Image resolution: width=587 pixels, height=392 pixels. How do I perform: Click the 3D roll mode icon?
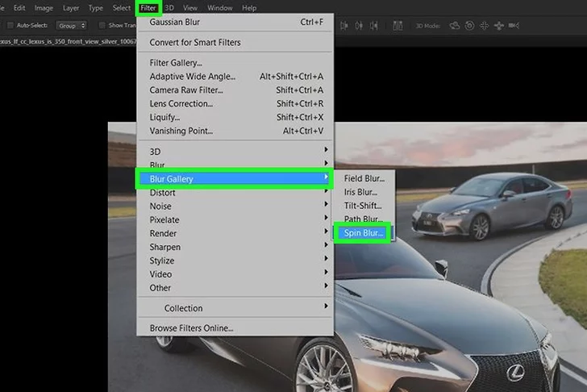(x=469, y=26)
